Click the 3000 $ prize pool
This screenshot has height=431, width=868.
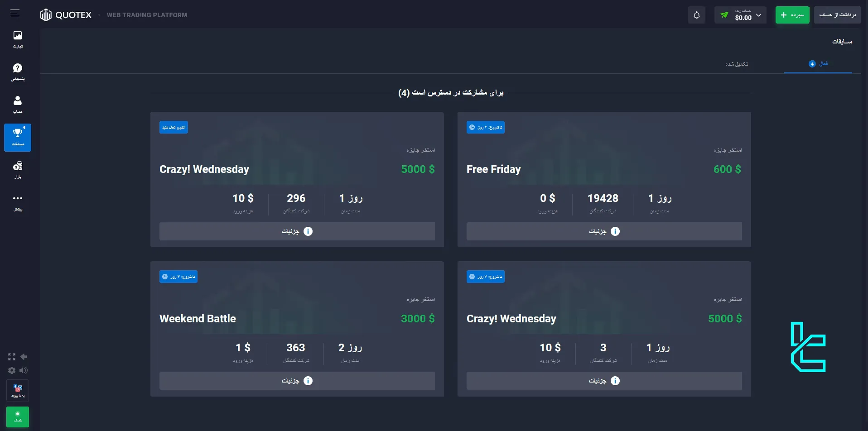[418, 319]
